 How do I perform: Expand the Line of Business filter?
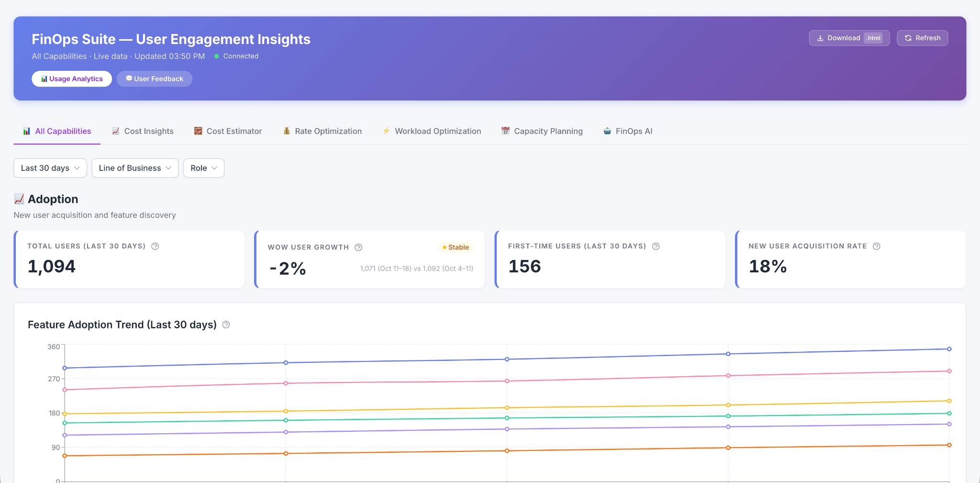coord(135,168)
